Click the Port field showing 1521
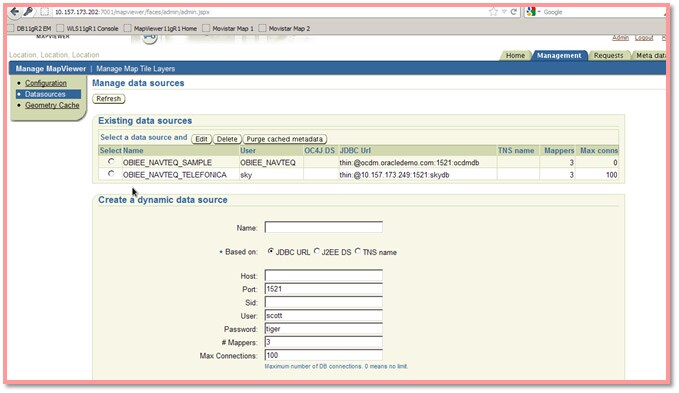This screenshot has width=679, height=393. [x=323, y=289]
